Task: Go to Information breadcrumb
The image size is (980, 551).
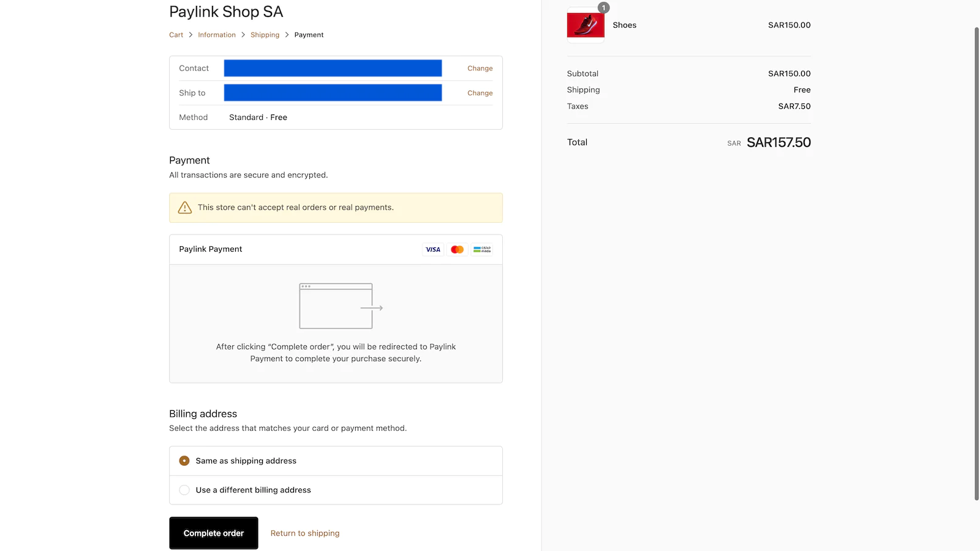Action: (x=217, y=35)
